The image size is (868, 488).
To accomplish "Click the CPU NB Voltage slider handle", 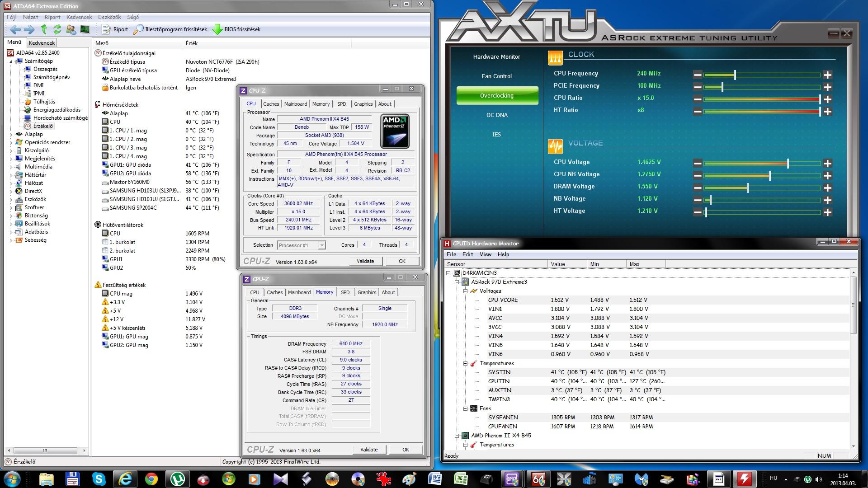I will pos(769,176).
